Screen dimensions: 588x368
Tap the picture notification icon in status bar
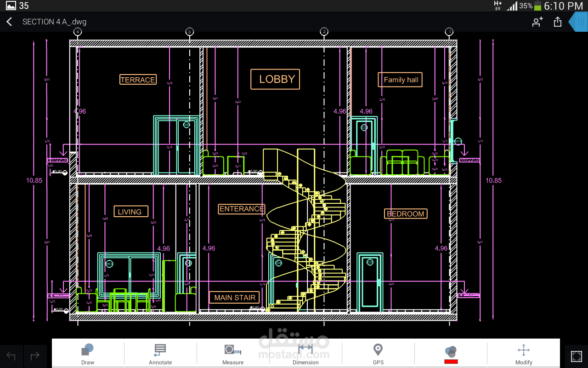[x=10, y=6]
